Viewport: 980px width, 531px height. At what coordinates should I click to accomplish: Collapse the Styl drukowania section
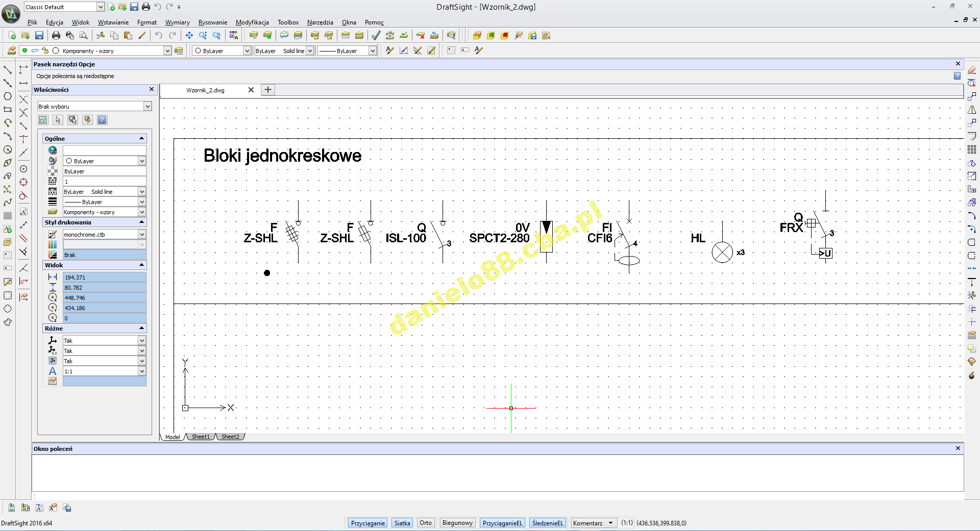(x=142, y=222)
